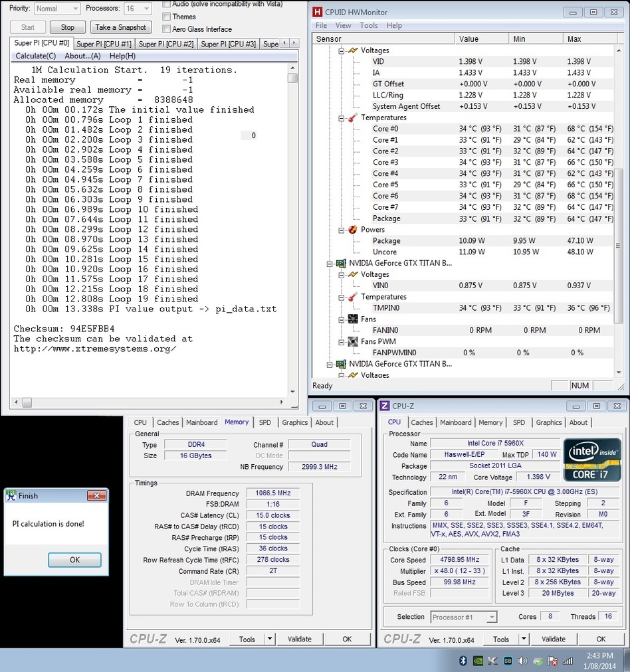Open the Bluetooth tray icon
630x672 pixels.
click(463, 661)
